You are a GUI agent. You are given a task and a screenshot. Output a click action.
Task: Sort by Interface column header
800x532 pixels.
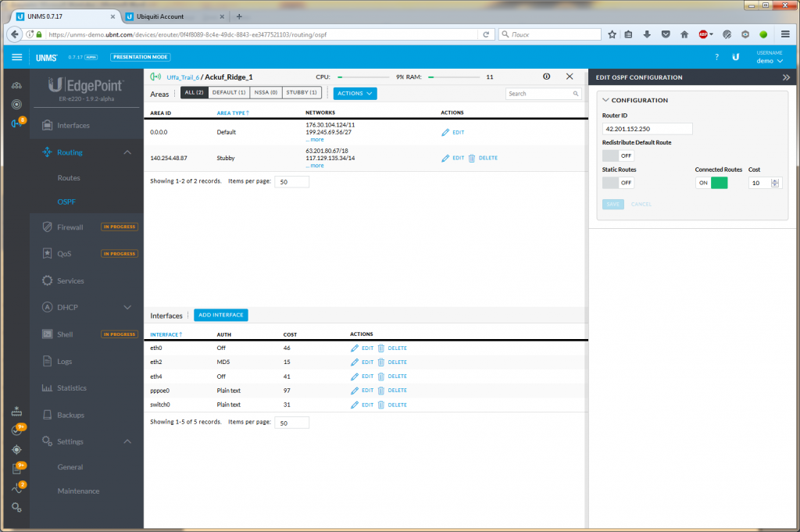166,334
